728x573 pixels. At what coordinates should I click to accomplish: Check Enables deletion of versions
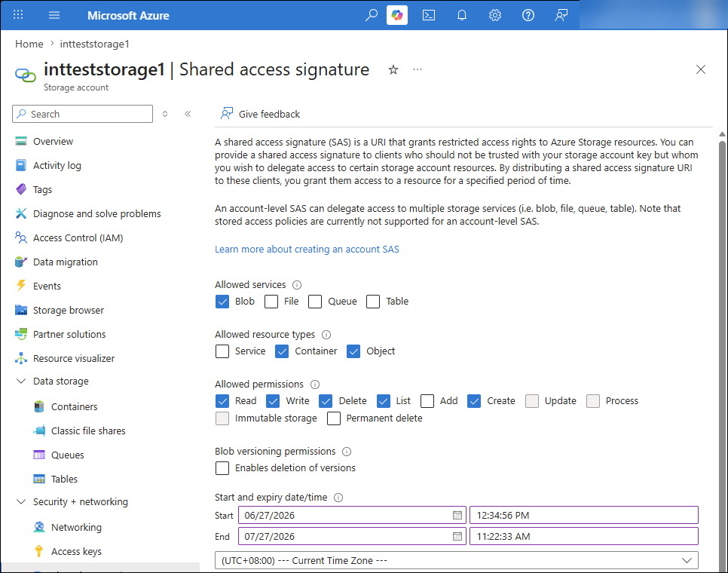pyautogui.click(x=222, y=468)
